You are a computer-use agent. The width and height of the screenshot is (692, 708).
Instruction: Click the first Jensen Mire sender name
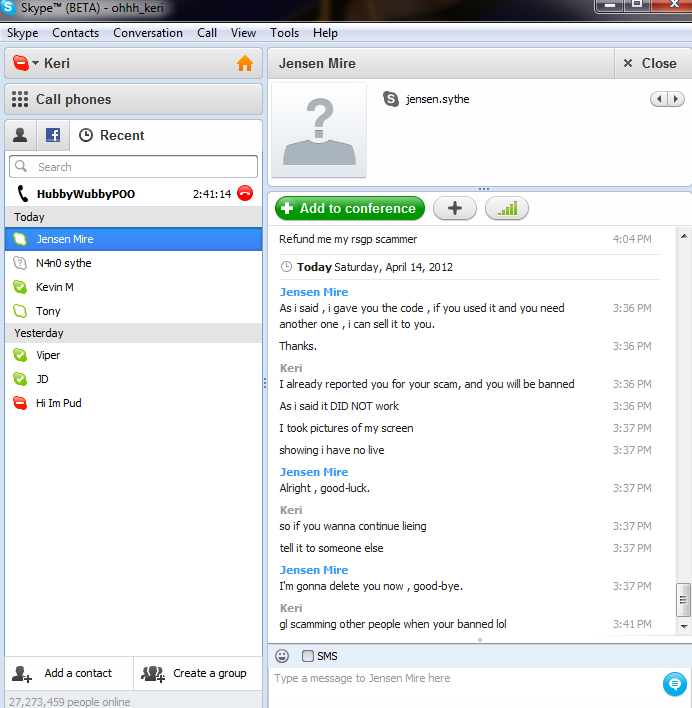pos(314,292)
